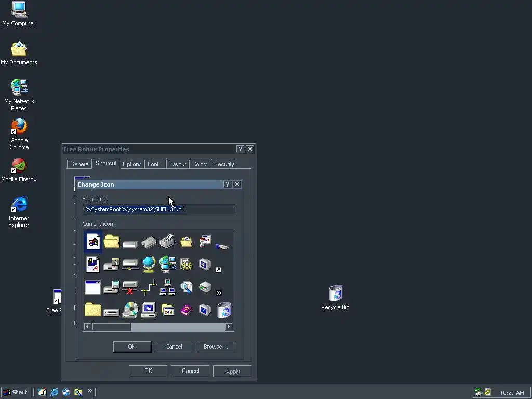Screen dimensions: 532x399
Task: Select the small shortcut arrow overlay icon
Action: 218,270
